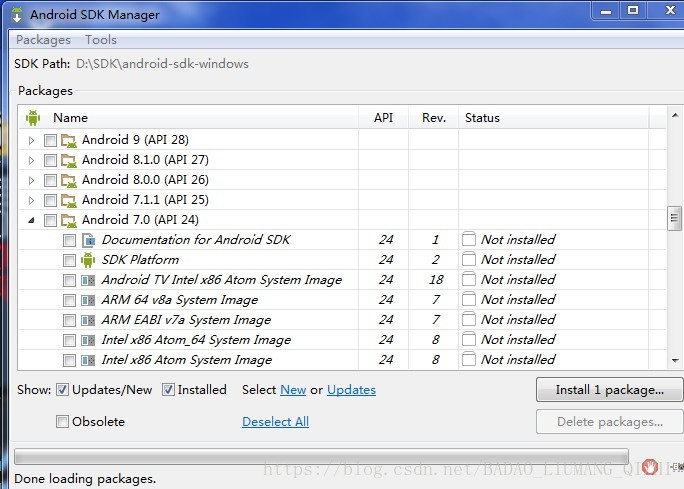Uncheck the Installed show filter
This screenshot has width=684, height=489.
[168, 390]
